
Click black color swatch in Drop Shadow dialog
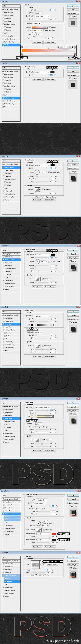coord(52,165)
